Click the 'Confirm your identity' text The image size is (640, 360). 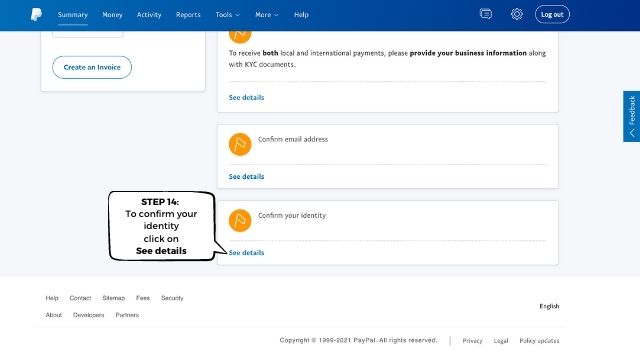tap(292, 216)
